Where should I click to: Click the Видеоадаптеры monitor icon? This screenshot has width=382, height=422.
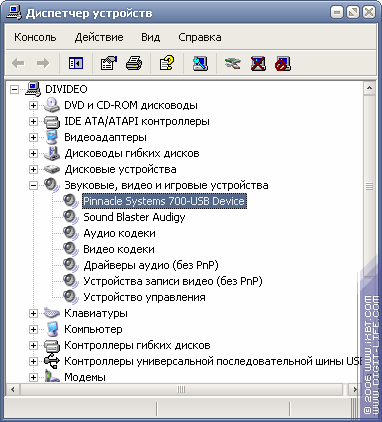[52, 137]
